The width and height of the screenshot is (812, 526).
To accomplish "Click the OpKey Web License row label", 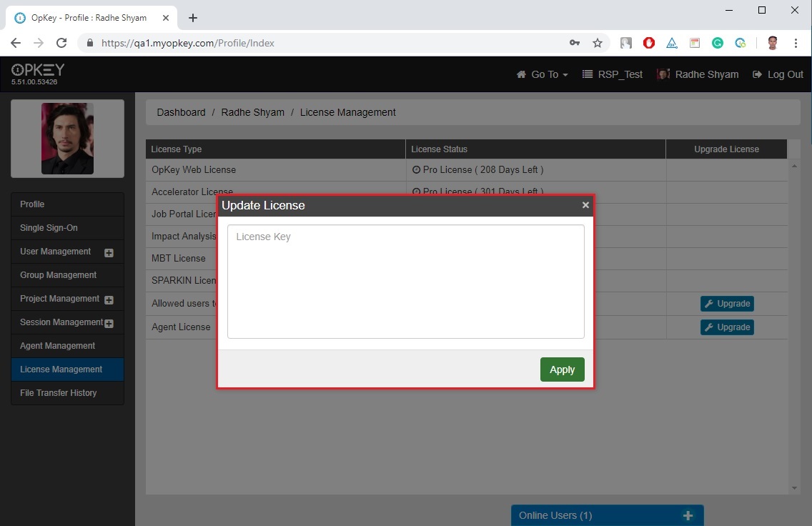I will (194, 170).
